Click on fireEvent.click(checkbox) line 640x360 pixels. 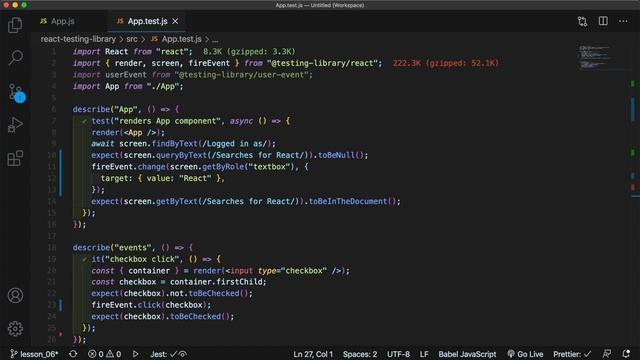coord(151,305)
